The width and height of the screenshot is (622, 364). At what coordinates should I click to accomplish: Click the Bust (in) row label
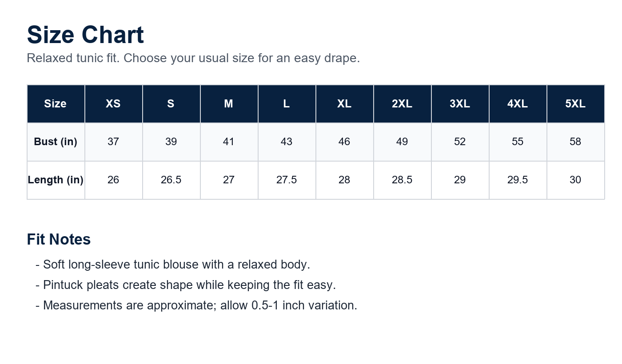(x=56, y=142)
